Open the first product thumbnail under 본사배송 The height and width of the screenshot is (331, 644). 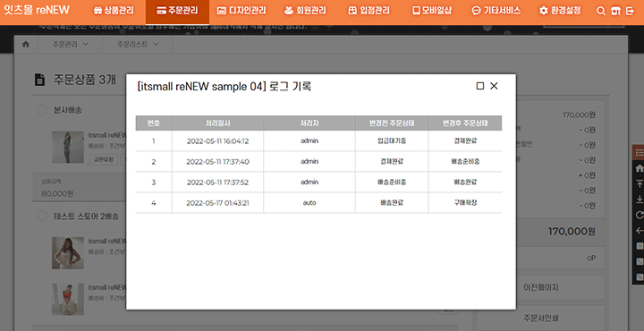[x=68, y=147]
